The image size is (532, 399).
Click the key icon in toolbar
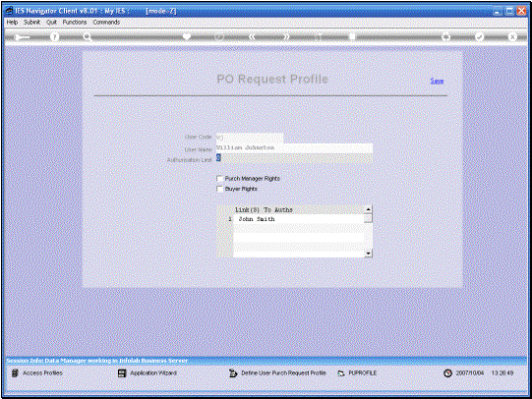[22, 37]
